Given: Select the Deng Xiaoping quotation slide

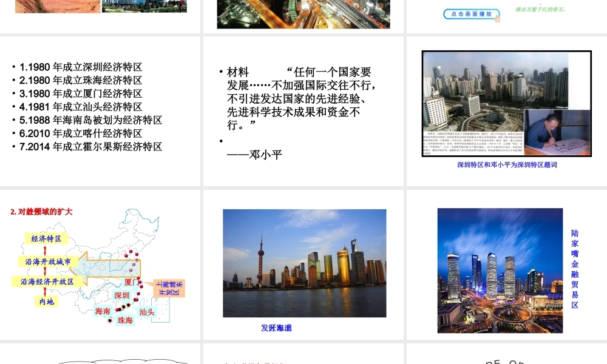Looking at the screenshot, I should point(303,112).
